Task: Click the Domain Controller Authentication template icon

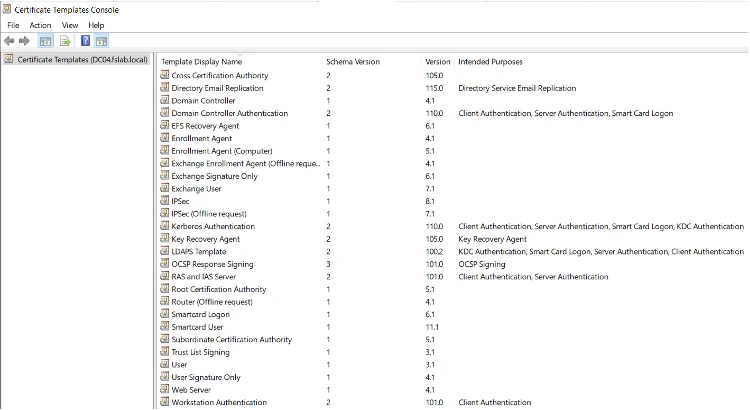Action: (165, 113)
